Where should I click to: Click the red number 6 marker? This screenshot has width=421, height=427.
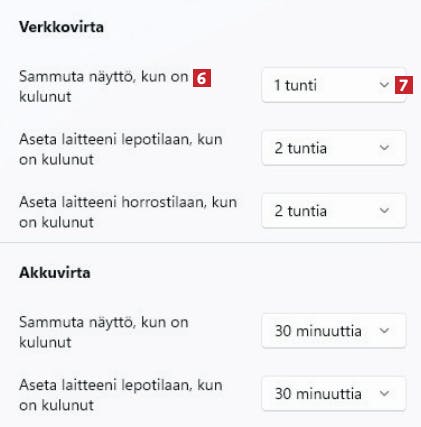coord(202,78)
